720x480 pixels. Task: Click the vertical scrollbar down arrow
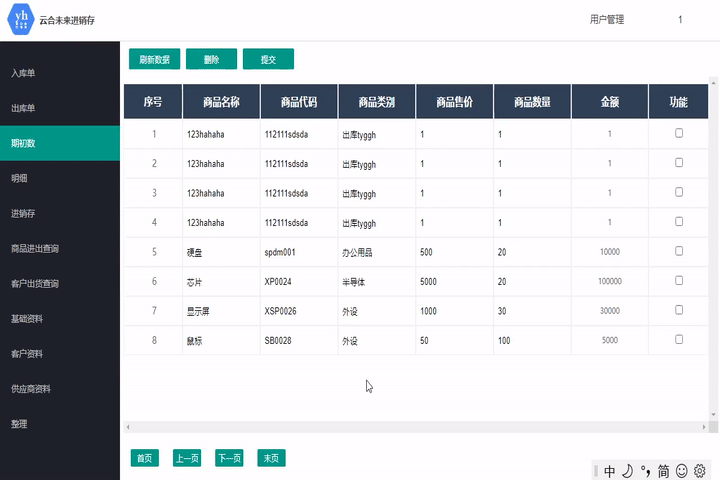[x=713, y=413]
